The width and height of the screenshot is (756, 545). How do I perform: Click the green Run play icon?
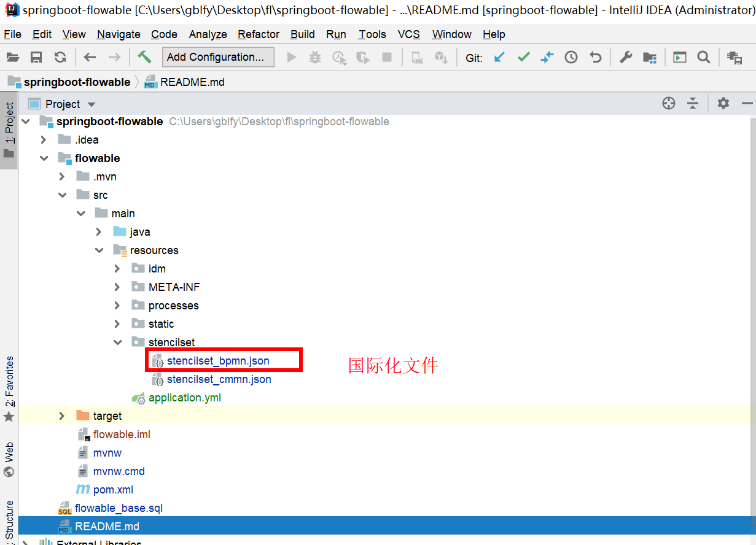pyautogui.click(x=292, y=57)
